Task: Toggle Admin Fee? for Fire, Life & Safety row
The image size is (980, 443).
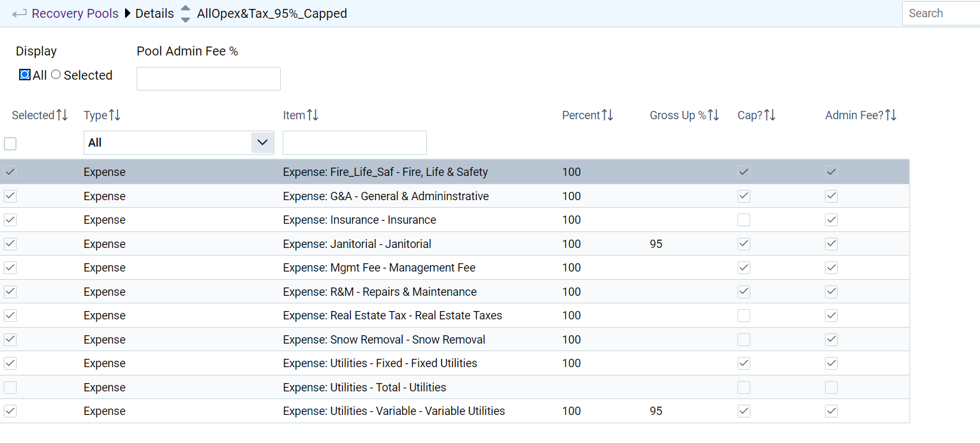Action: pos(831,172)
